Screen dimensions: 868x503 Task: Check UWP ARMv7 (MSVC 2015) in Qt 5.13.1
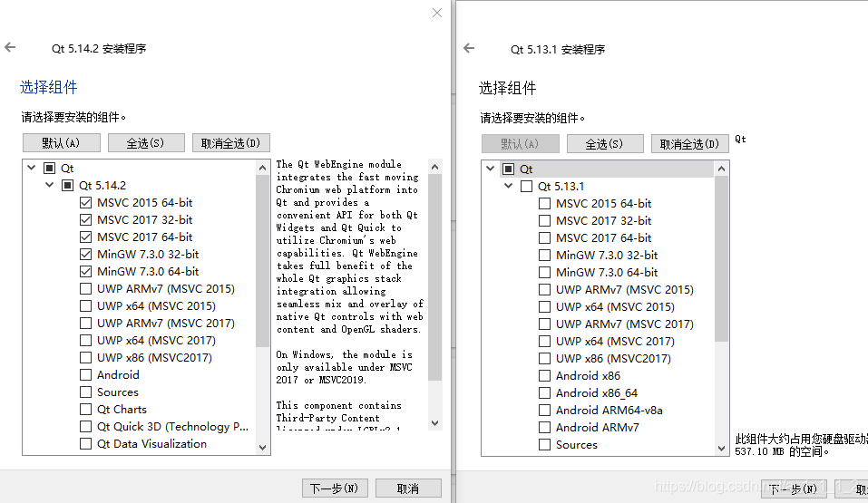(544, 289)
